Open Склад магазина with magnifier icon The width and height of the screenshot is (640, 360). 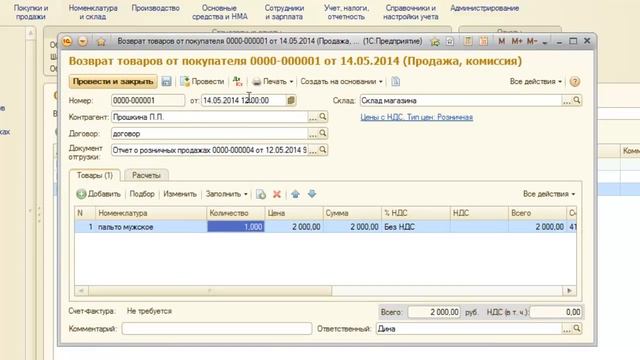tap(577, 100)
